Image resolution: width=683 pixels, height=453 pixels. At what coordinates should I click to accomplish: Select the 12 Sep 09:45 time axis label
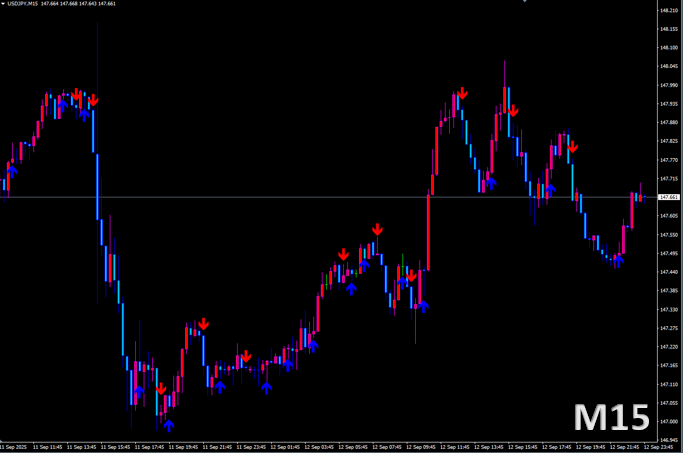tap(421, 446)
